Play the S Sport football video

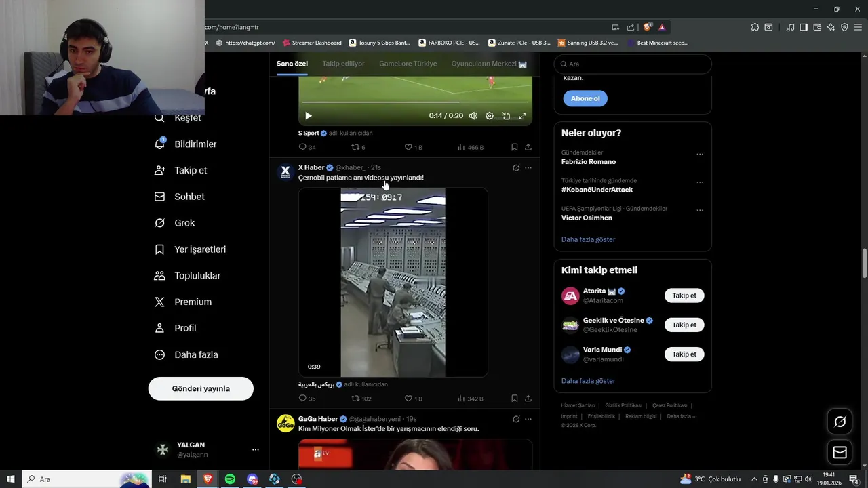coord(308,116)
